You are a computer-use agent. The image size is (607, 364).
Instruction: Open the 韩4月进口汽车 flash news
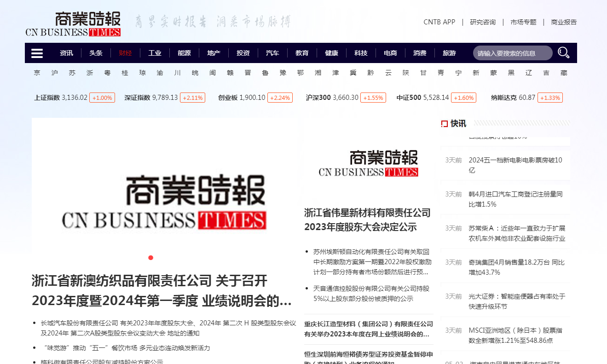coord(515,199)
